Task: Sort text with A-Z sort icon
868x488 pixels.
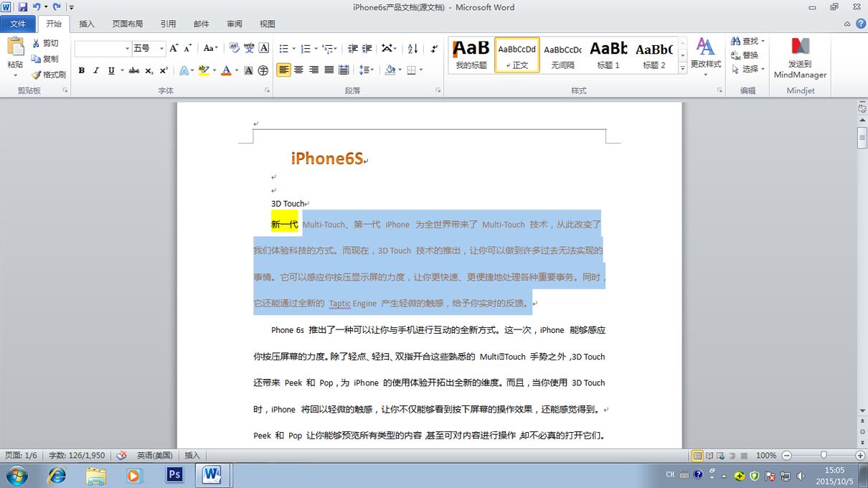Action: tap(412, 49)
